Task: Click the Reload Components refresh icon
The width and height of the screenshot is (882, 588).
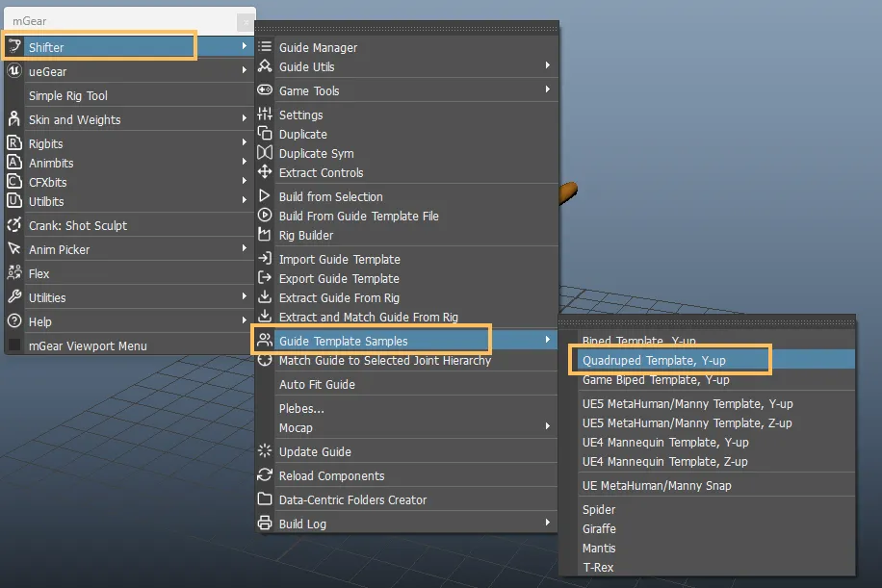Action: (265, 475)
